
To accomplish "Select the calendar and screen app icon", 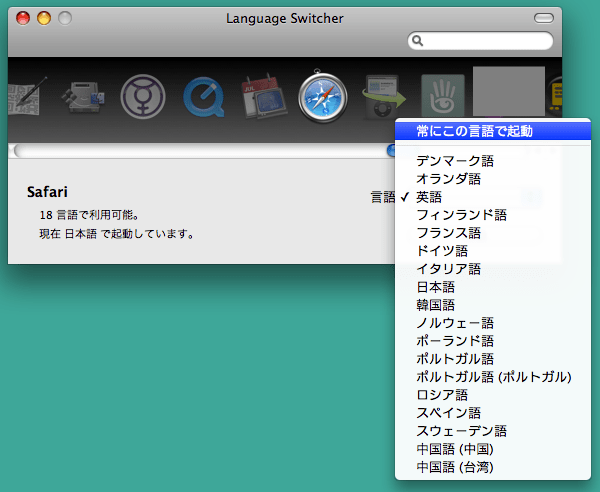I will tap(264, 96).
